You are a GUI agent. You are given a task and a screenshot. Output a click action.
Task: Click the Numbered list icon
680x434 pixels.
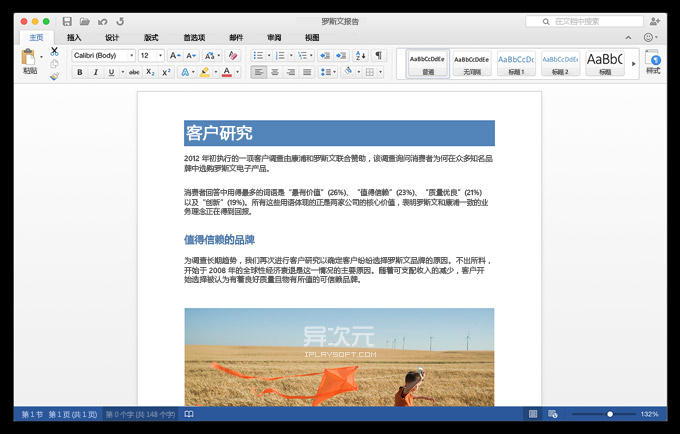tap(281, 55)
